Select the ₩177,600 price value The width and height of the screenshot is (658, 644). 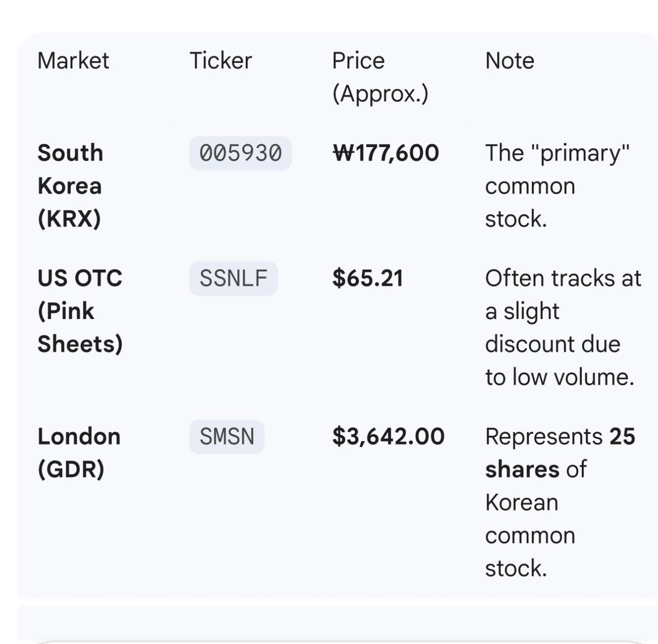pyautogui.click(x=386, y=153)
